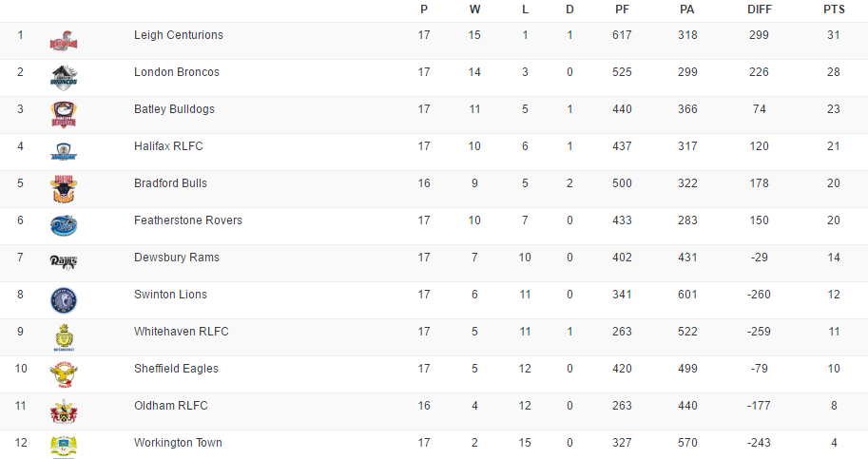Click the Dewsbury Rams logo
The image size is (868, 459).
(64, 262)
